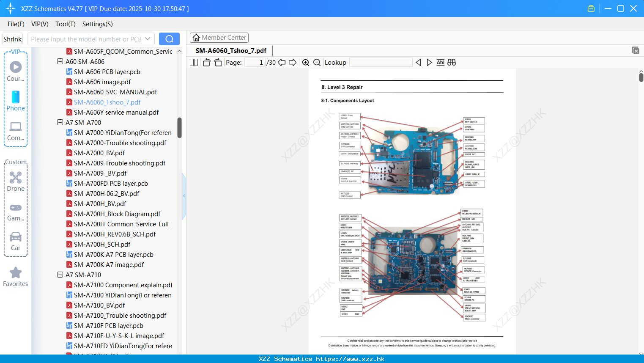Open SM-A7009 Trouble shooting.pdf
644x363 pixels.
click(120, 163)
